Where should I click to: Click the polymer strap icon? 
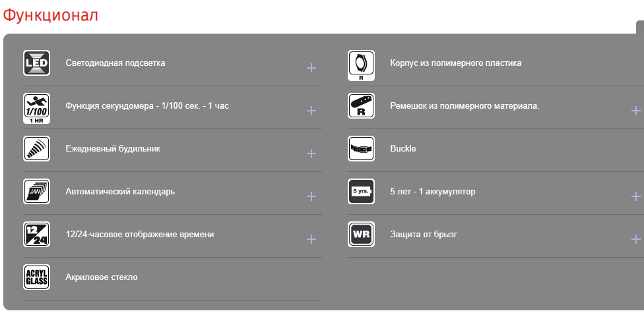(x=361, y=106)
